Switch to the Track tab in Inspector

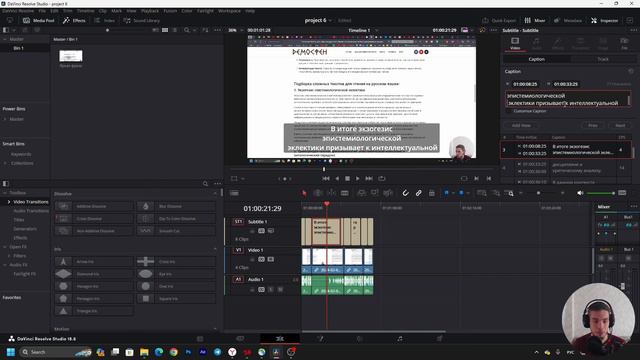click(x=603, y=59)
